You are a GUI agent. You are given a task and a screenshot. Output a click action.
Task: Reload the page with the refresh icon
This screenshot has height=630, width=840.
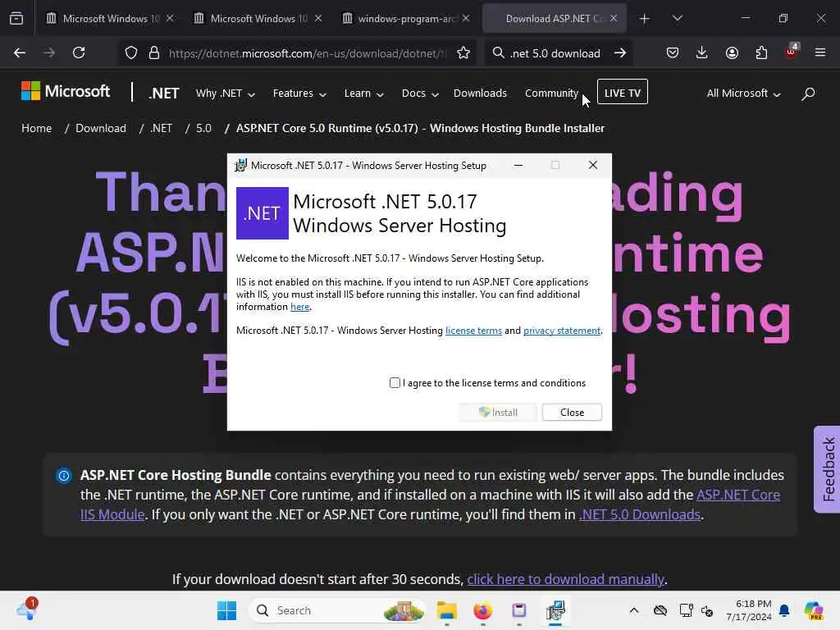click(x=79, y=52)
